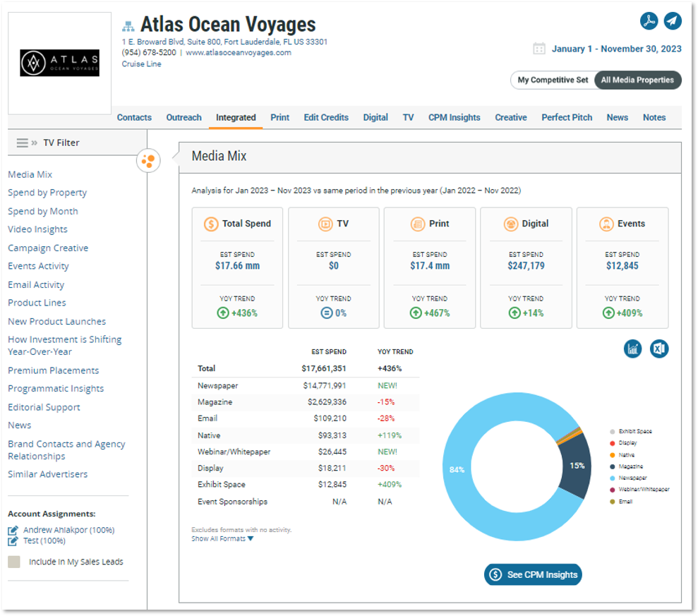Image resolution: width=698 pixels, height=616 pixels.
Task: Expand the TV Filter panel chevrons
Action: click(x=35, y=143)
